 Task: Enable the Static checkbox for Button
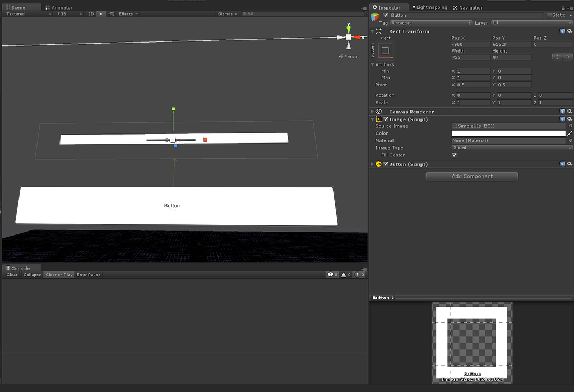[x=549, y=15]
